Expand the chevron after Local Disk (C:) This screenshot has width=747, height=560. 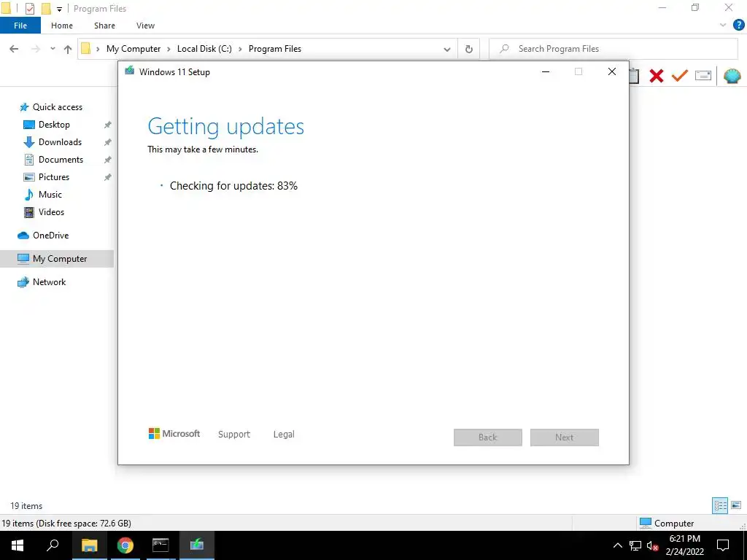(240, 49)
